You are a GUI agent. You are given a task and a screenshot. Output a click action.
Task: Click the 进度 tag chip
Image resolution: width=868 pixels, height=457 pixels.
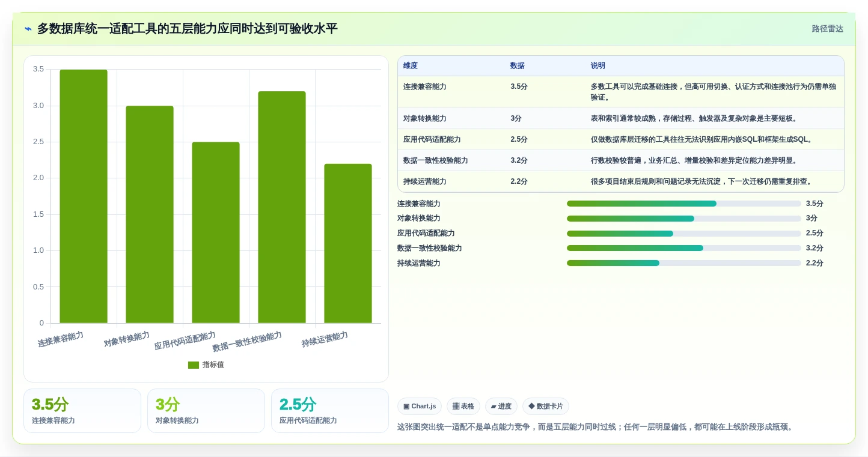[x=501, y=407]
